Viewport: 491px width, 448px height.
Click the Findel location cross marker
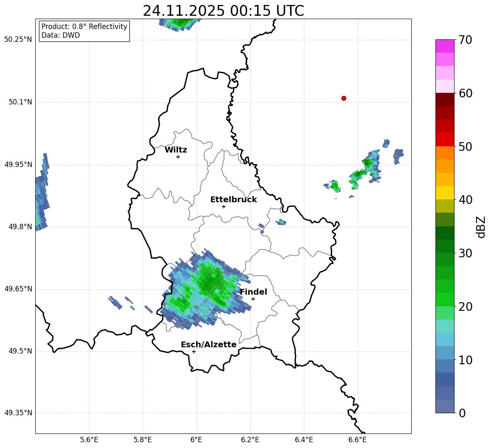coord(253,299)
